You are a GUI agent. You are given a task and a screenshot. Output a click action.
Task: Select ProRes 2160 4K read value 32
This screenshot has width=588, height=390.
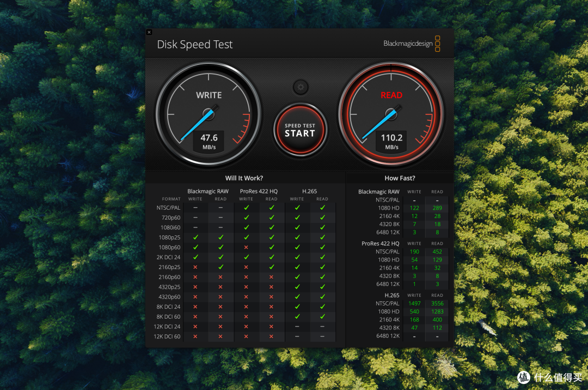tap(437, 268)
